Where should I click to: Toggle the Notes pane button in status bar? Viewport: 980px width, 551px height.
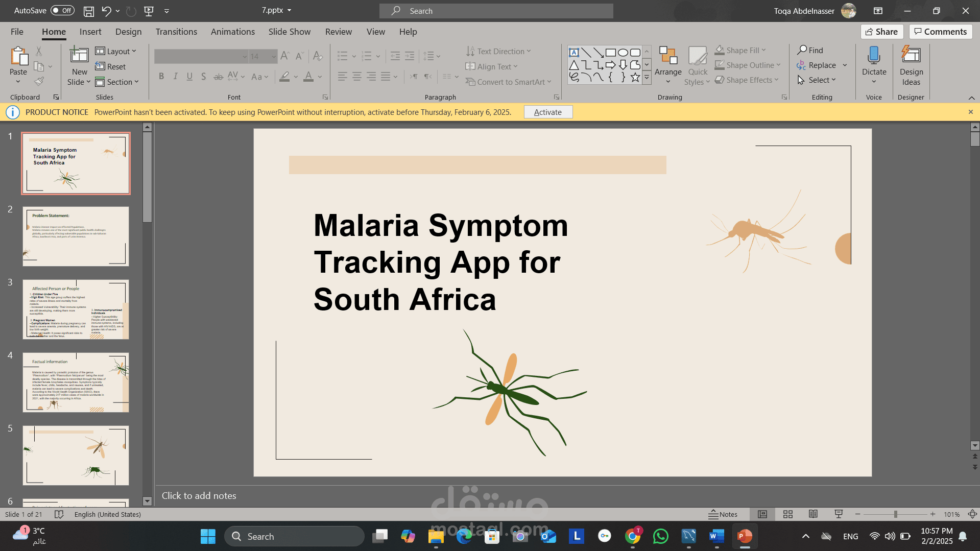(723, 514)
